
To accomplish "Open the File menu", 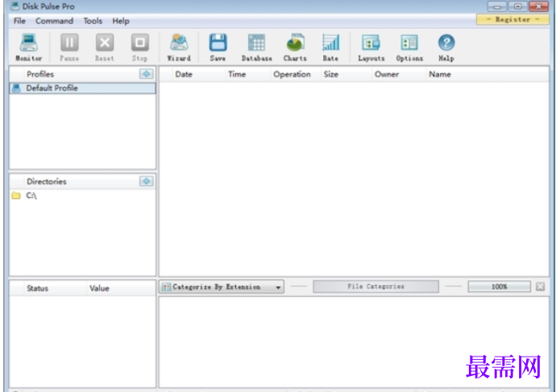I will click(x=19, y=21).
